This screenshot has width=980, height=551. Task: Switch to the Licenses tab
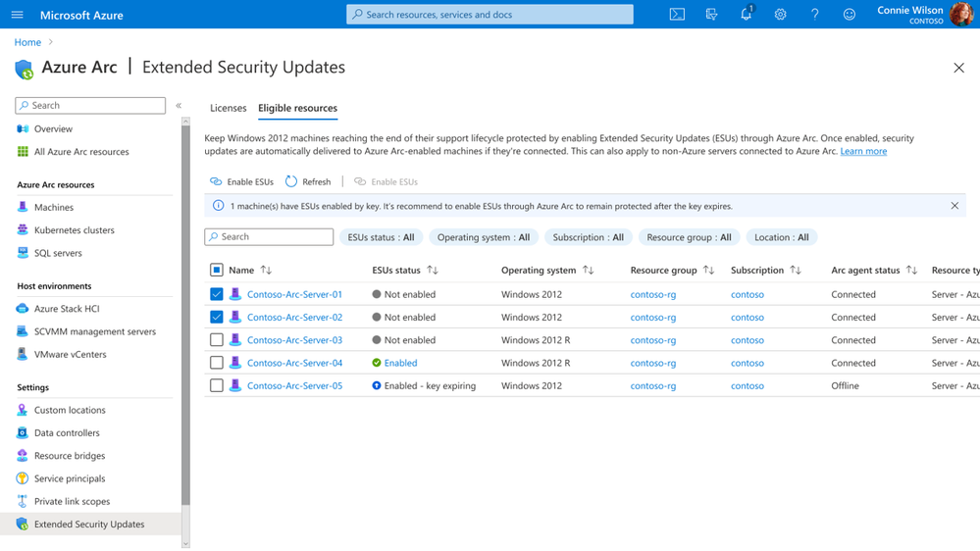coord(229,108)
